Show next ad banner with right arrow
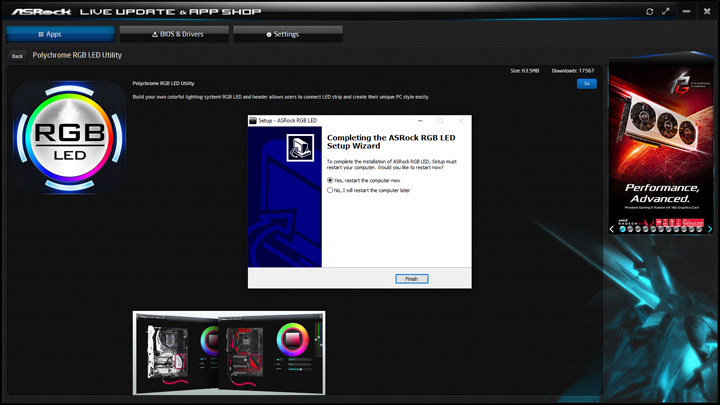 [710, 229]
